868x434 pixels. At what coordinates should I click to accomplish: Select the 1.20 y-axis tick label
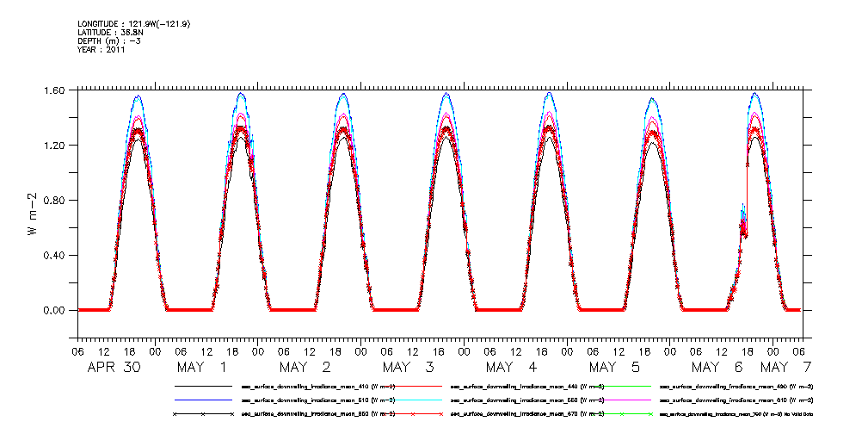click(55, 146)
